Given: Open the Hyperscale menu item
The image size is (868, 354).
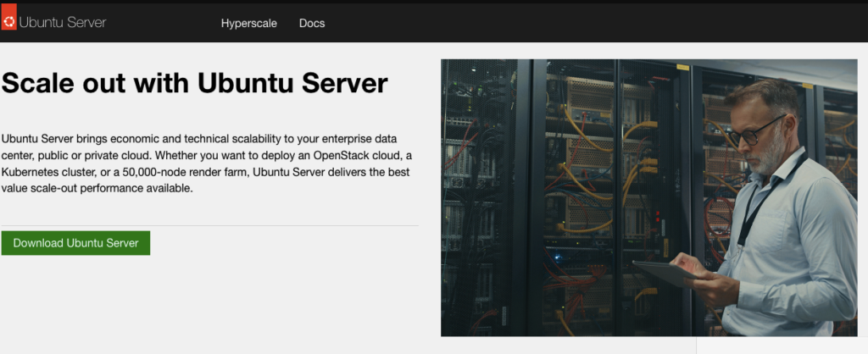Looking at the screenshot, I should (x=249, y=23).
